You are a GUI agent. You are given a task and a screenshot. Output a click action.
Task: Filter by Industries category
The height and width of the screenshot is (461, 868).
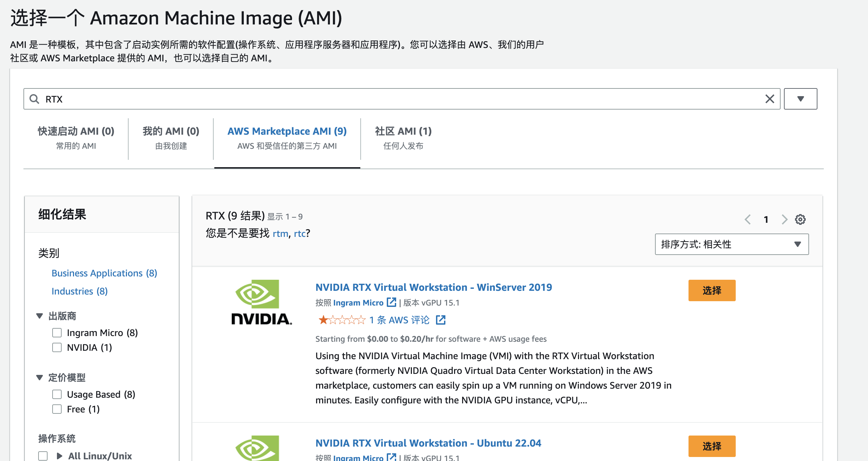(x=79, y=291)
